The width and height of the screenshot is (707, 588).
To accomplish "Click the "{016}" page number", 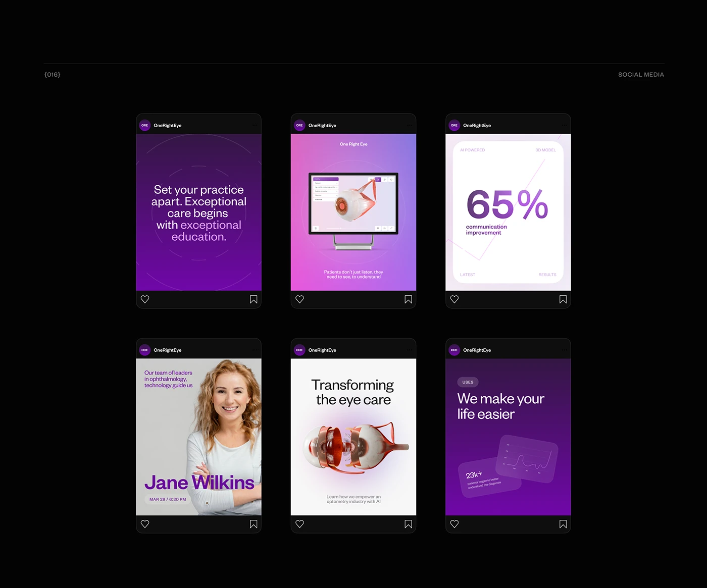I will click(x=53, y=75).
